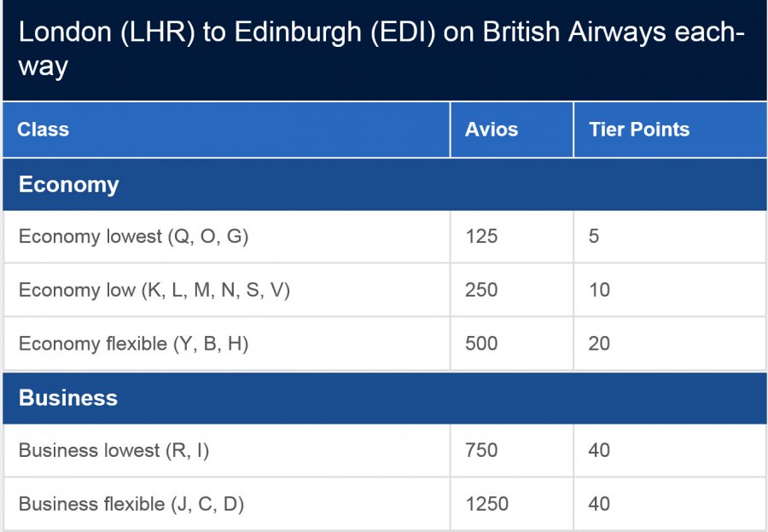Screen dimensions: 768x532
Task: Click the 1250 Avios value
Action: [486, 504]
